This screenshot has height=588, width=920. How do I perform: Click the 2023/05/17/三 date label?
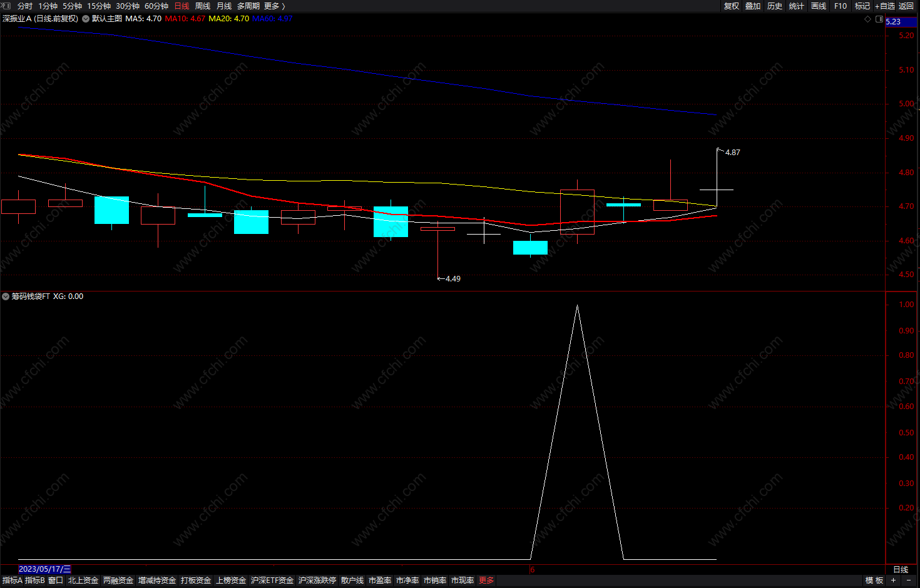tap(44, 569)
